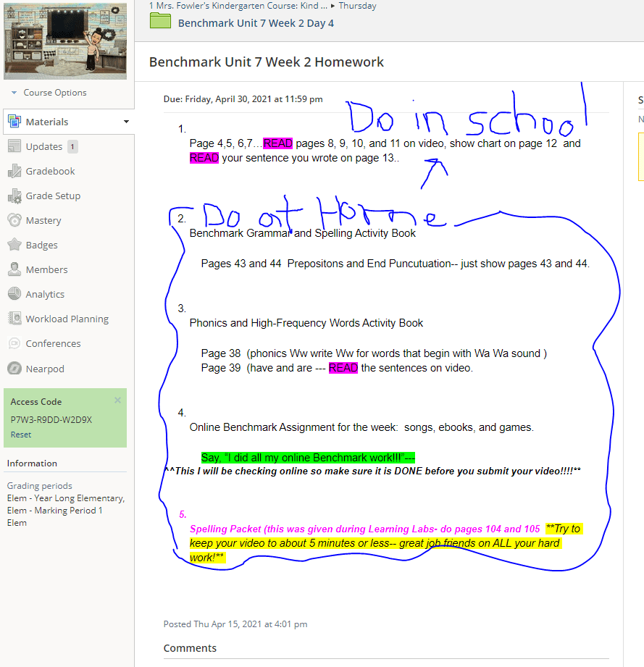Screen dimensions: 644x667
Task: Reset the course access code
Action: (21, 435)
